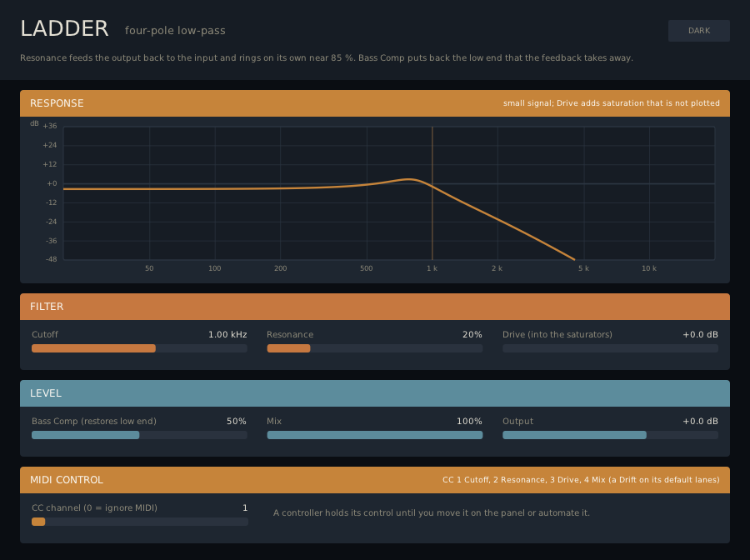Click the '+36' dB axis label

coord(50,126)
